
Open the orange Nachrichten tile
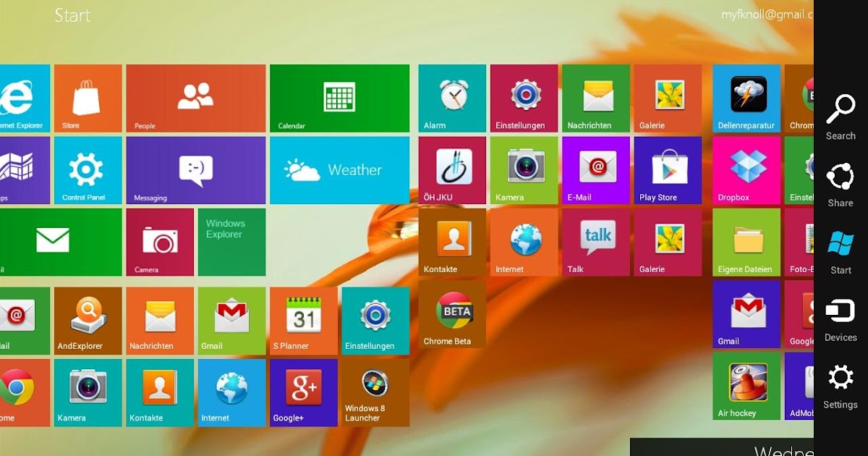point(160,321)
